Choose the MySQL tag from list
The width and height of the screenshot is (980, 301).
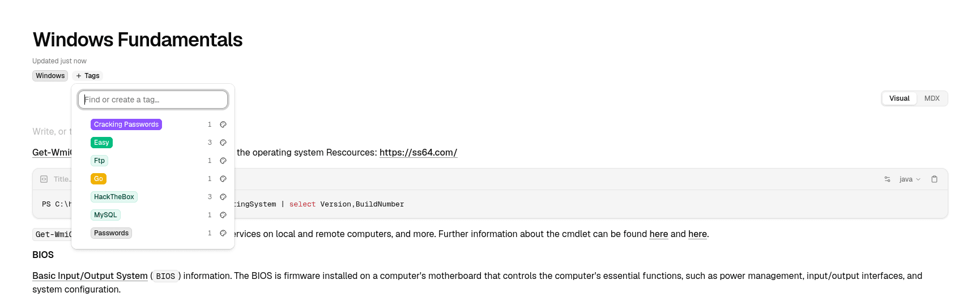tap(105, 215)
